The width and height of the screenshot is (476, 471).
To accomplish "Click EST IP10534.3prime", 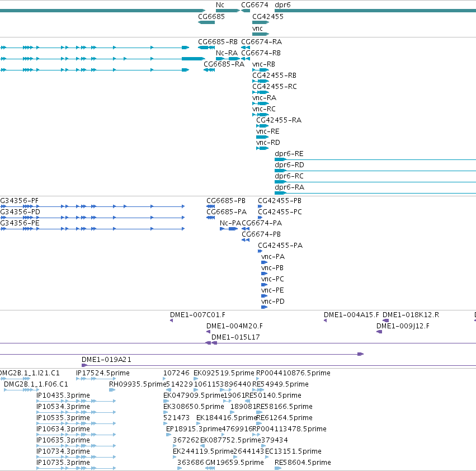I will 63,406.
